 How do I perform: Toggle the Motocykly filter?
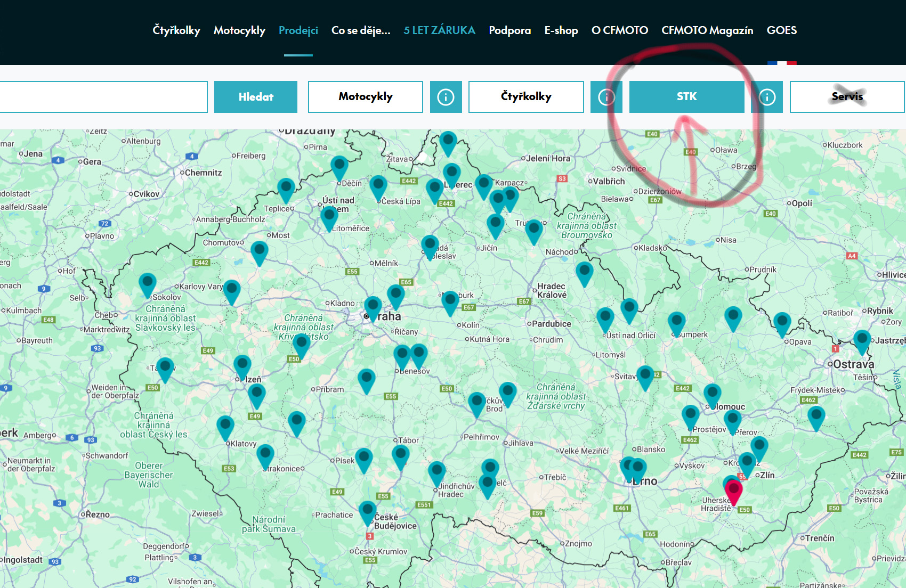366,97
